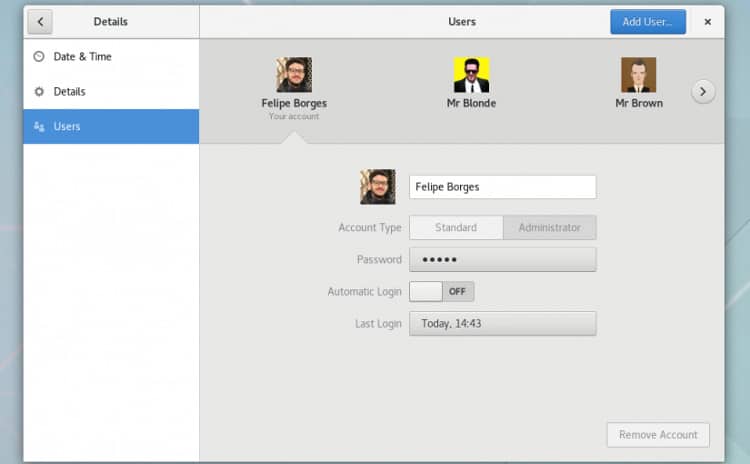
Task: Select Felipe Borges avatar in user carousel
Action: pyautogui.click(x=294, y=75)
